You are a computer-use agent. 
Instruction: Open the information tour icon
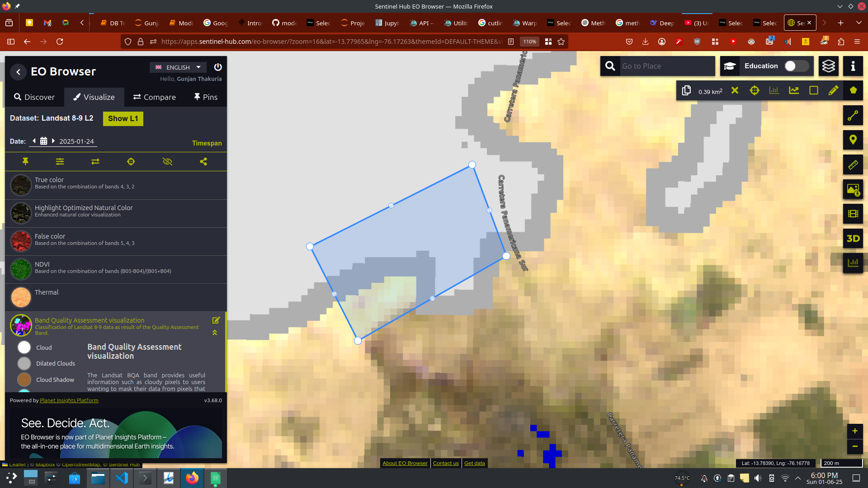(853, 66)
